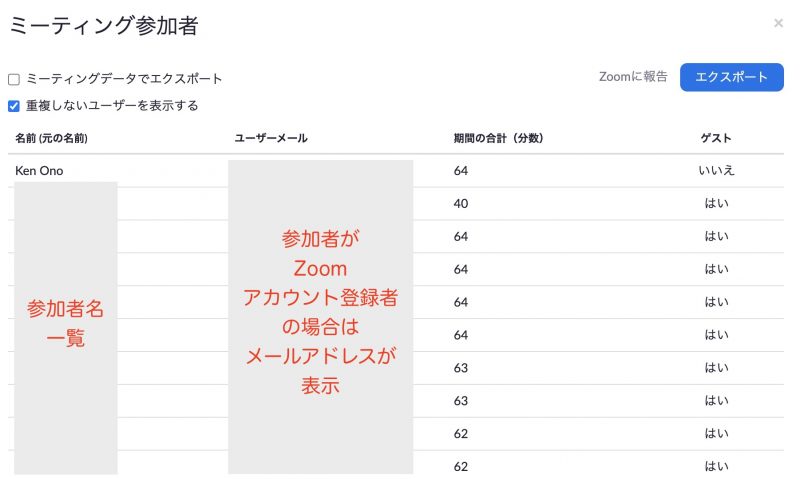Click the ゲスト column header
Viewport: 800px width, 479px height.
pos(716,138)
